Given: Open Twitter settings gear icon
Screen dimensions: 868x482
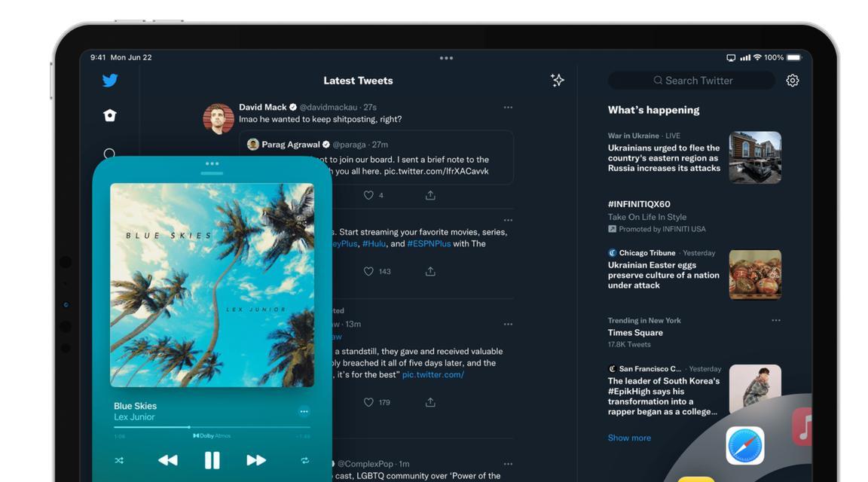Looking at the screenshot, I should pyautogui.click(x=793, y=81).
